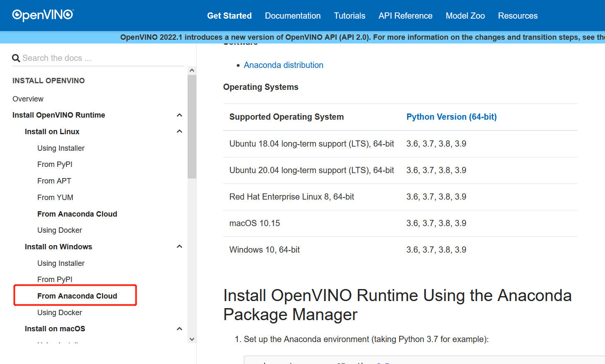605x364 pixels.
Task: Open the From APT installation guide
Action: (54, 181)
